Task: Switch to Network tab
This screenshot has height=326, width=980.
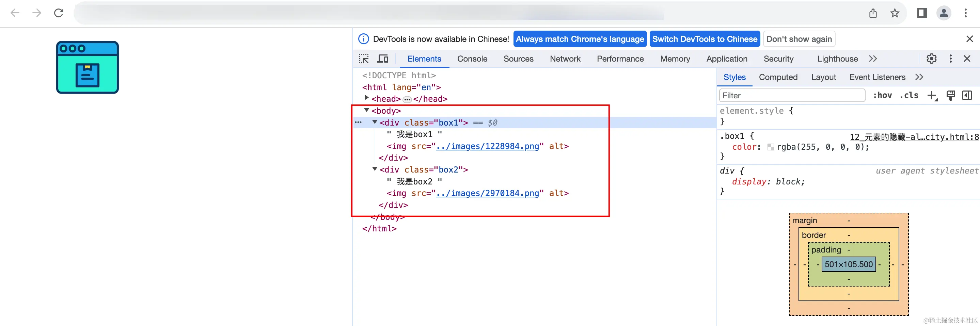Action: point(565,59)
